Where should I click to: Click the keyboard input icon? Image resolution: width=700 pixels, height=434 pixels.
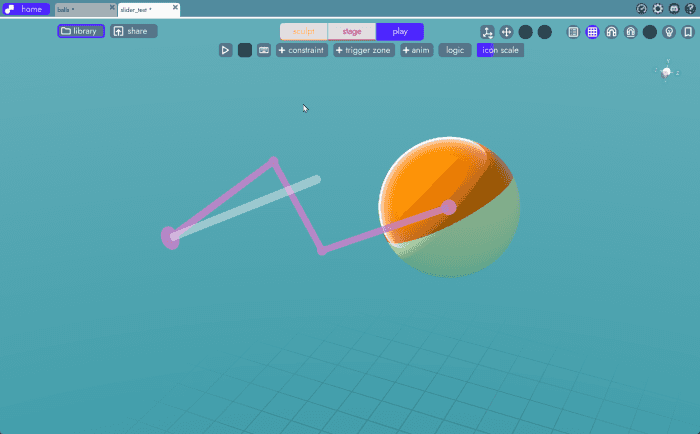click(264, 50)
